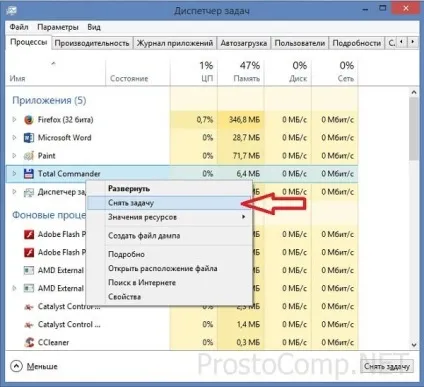Choose Развернуть in the context menu
Screen dimensions: 424x387
[x=169, y=189]
